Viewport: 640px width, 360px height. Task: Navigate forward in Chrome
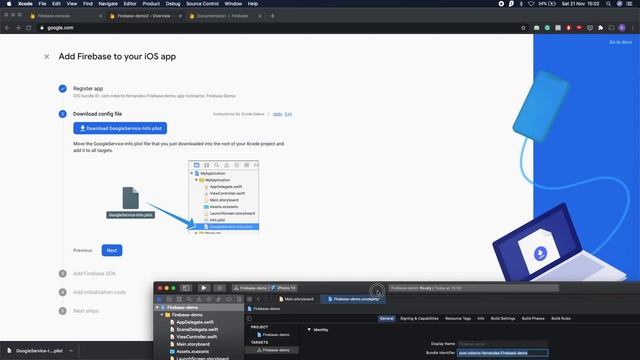[18, 28]
